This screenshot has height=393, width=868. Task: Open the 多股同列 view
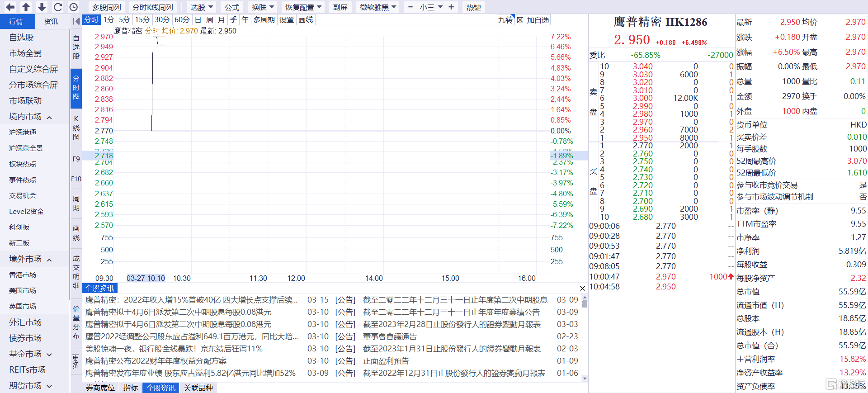pos(107,7)
